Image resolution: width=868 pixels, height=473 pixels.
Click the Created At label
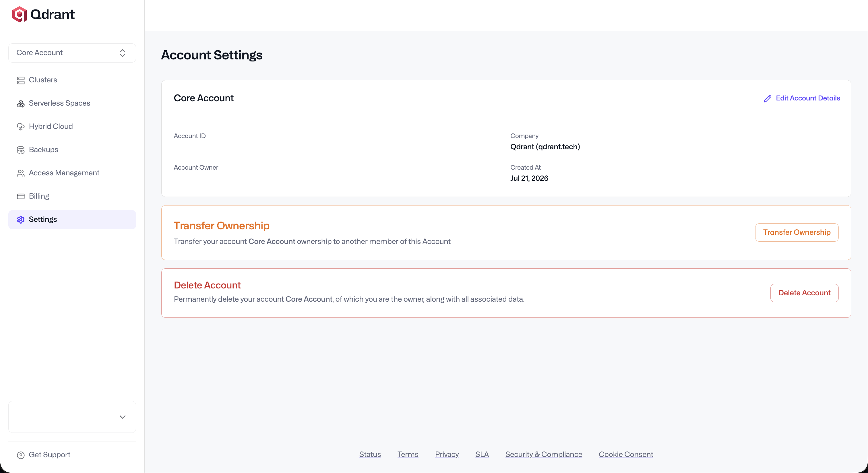[x=525, y=168]
